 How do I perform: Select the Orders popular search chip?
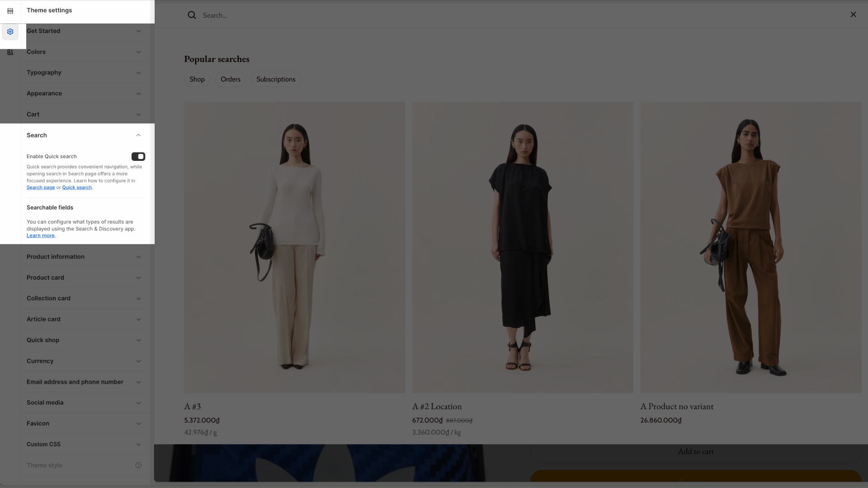pyautogui.click(x=230, y=79)
